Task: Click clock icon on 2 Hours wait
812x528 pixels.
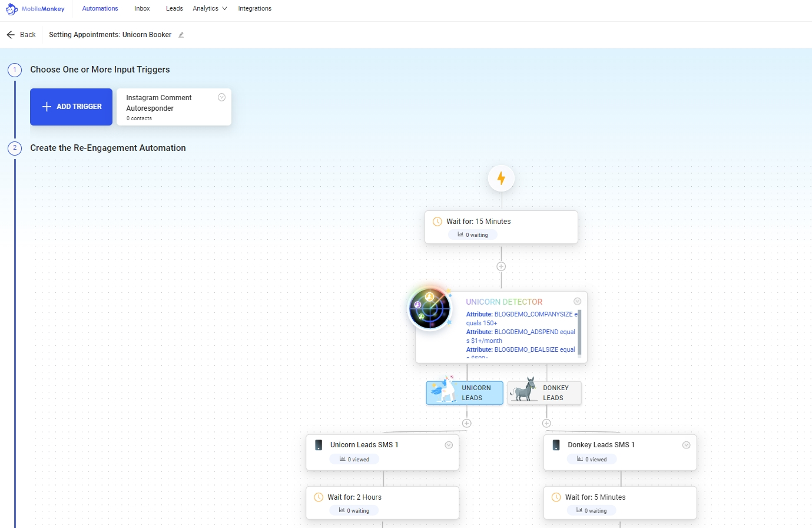Action: 319,497
